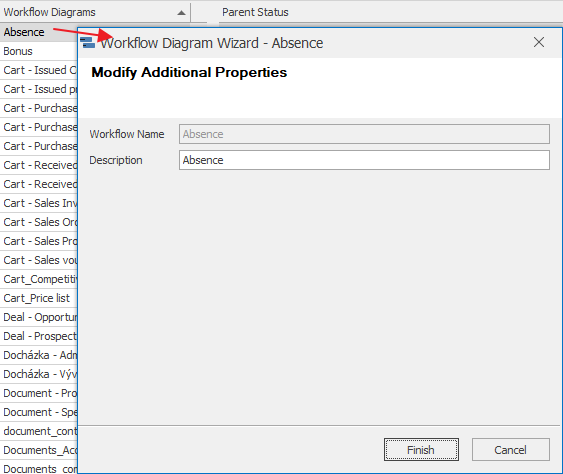Select the Cart - Sales vou row
The width and height of the screenshot is (563, 474).
click(x=38, y=260)
